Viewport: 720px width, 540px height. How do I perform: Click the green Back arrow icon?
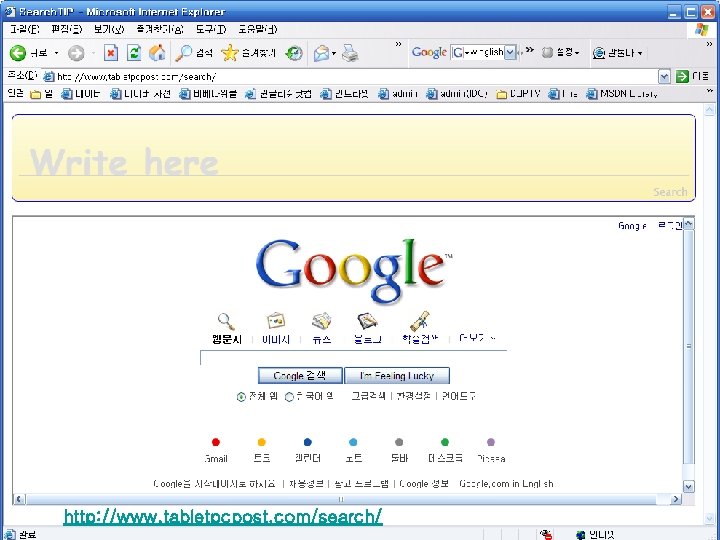17,53
